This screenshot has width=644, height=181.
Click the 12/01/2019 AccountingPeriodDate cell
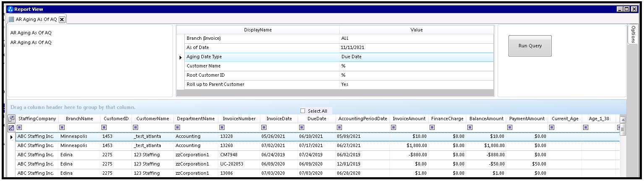(362, 164)
